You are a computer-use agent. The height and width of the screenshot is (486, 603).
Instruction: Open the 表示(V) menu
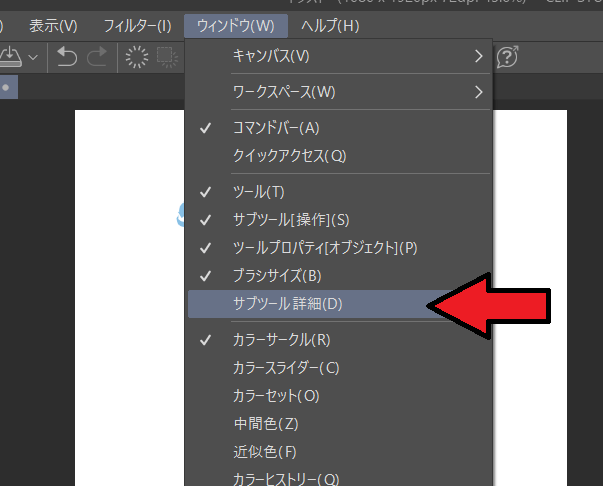53,23
